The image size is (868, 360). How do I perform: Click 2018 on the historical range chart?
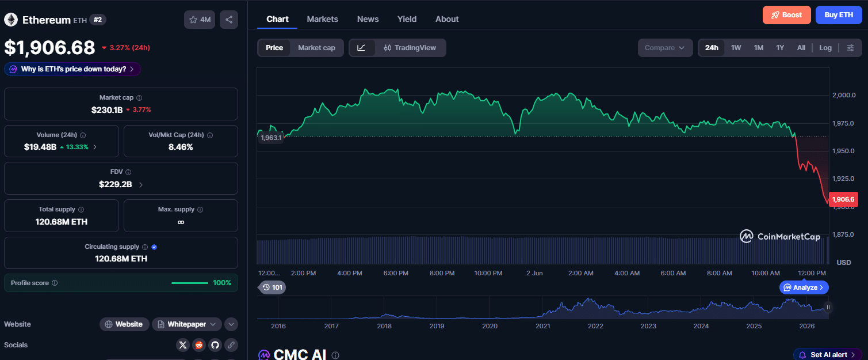coord(384,326)
